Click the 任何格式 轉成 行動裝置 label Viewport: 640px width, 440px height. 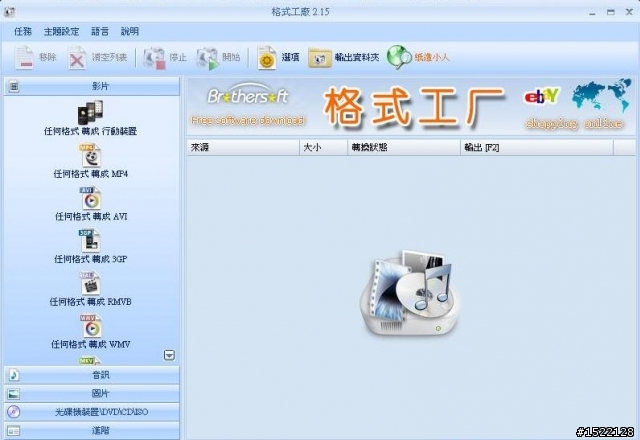coord(91,131)
